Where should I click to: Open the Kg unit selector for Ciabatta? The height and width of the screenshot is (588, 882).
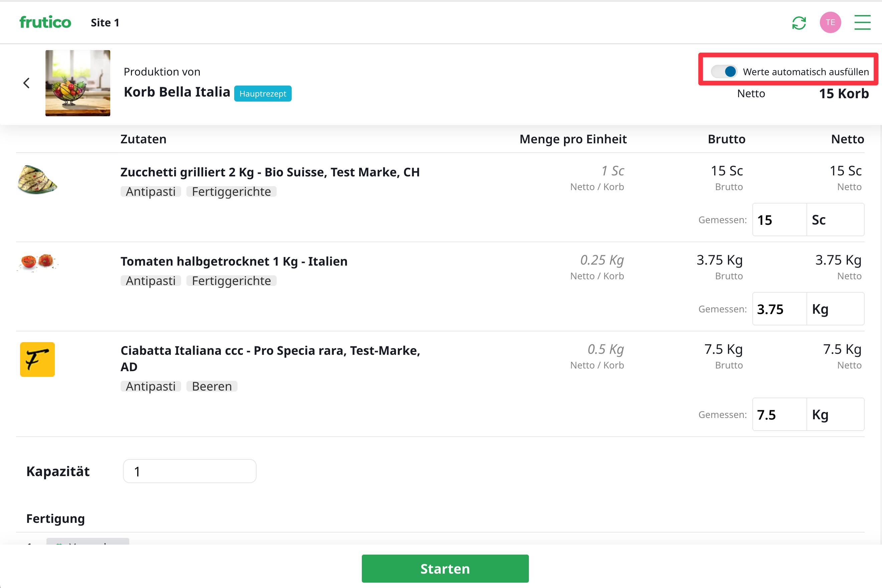(x=835, y=414)
